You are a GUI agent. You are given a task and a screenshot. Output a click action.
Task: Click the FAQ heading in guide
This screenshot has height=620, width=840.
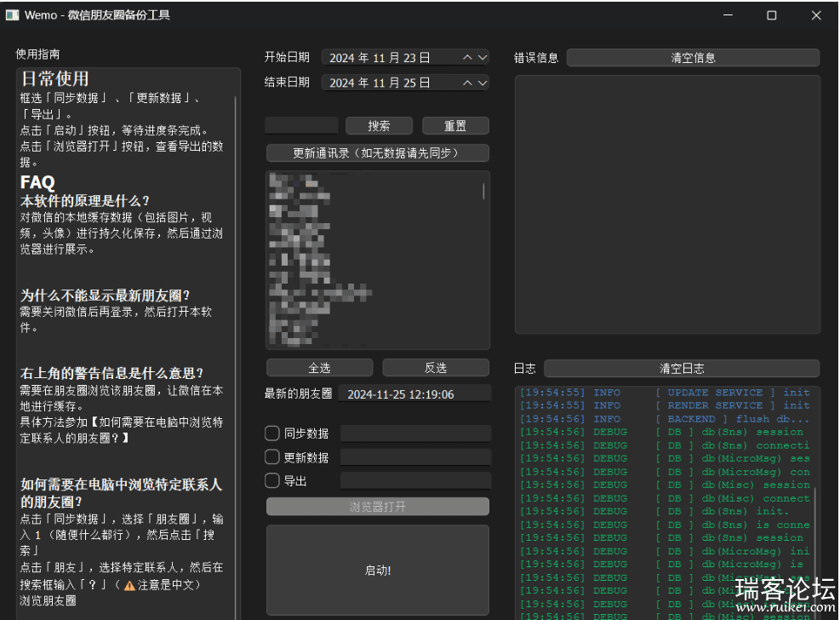[x=37, y=182]
